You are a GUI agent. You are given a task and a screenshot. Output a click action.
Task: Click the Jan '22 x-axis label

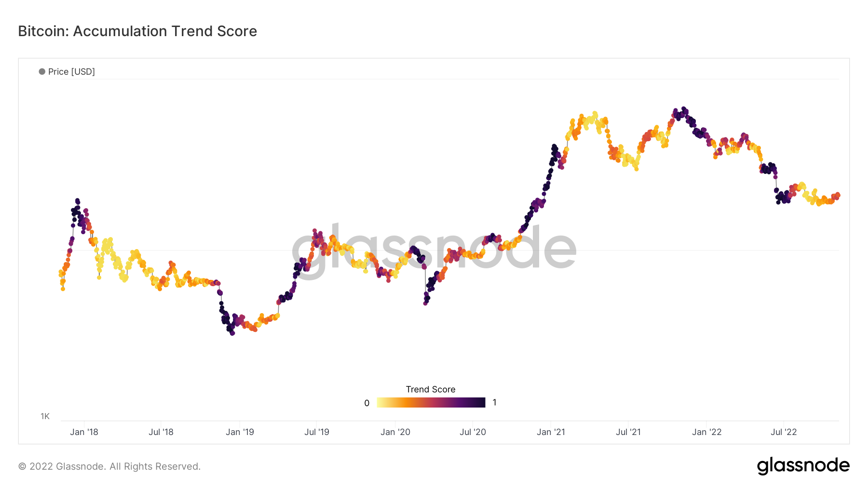(706, 432)
